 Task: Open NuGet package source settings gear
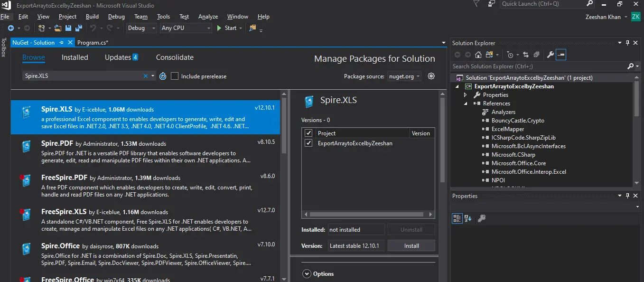[x=431, y=76]
